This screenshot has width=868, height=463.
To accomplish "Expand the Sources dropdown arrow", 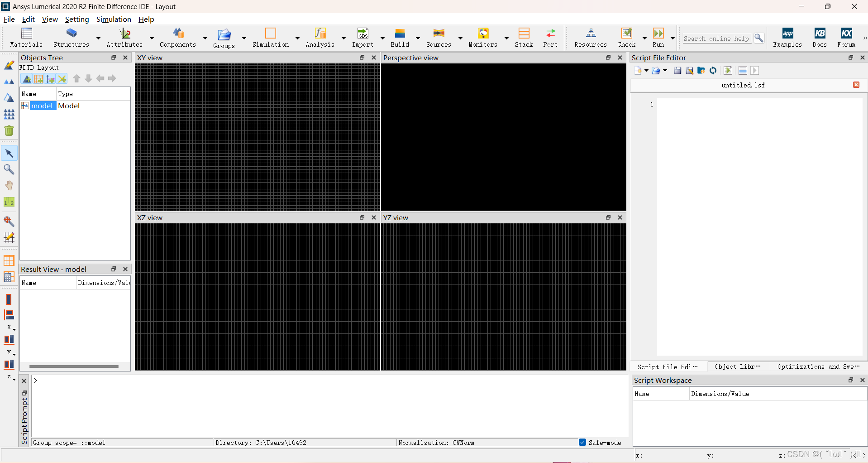I will pos(460,38).
